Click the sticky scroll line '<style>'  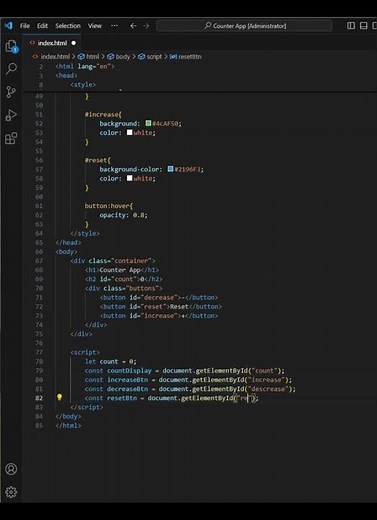tap(83, 85)
